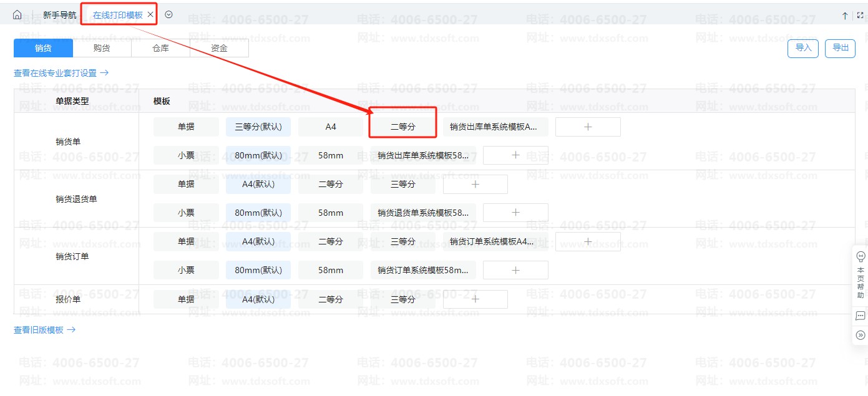Open 查看旧版模板 link

45,330
